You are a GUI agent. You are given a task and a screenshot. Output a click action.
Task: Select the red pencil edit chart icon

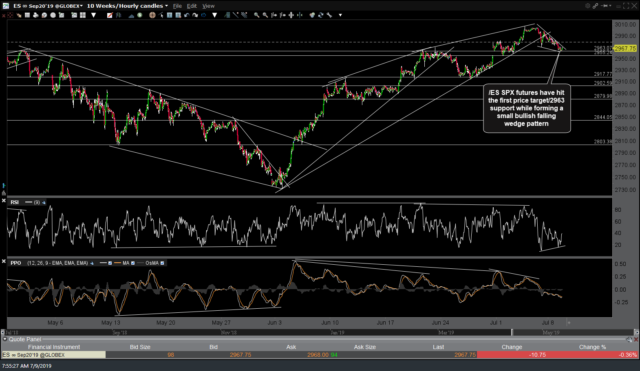click(x=110, y=15)
